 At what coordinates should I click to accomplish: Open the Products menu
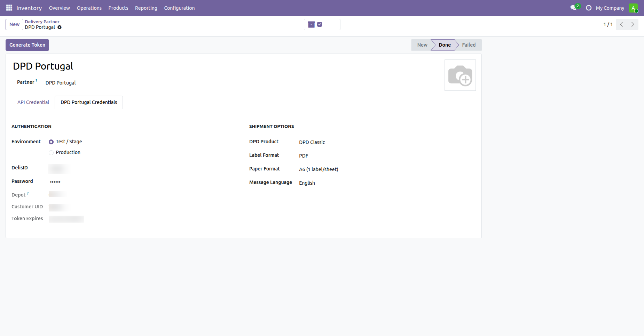tap(118, 8)
